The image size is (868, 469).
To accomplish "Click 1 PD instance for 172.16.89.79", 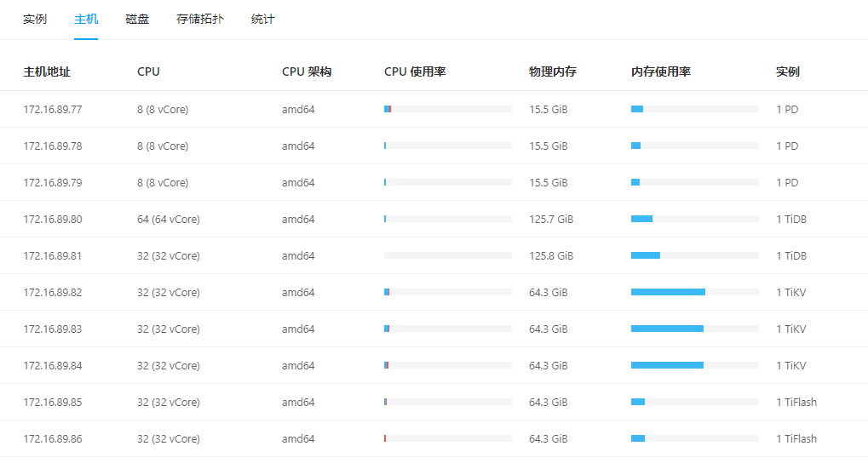I will [x=787, y=182].
